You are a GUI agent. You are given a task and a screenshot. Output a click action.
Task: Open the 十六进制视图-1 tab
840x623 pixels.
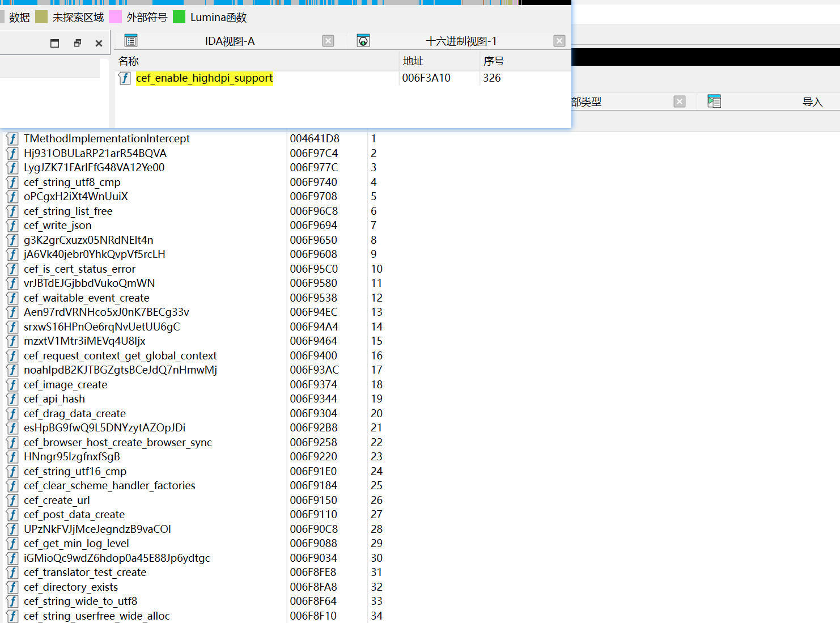pyautogui.click(x=461, y=41)
